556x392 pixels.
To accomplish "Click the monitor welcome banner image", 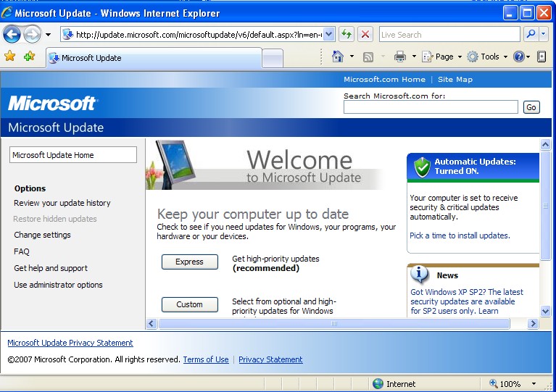I will (171, 164).
